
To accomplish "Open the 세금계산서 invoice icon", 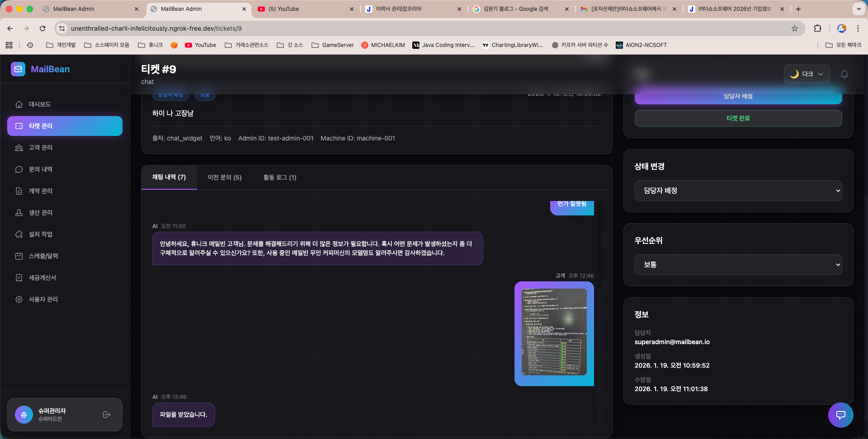I will coord(19,278).
